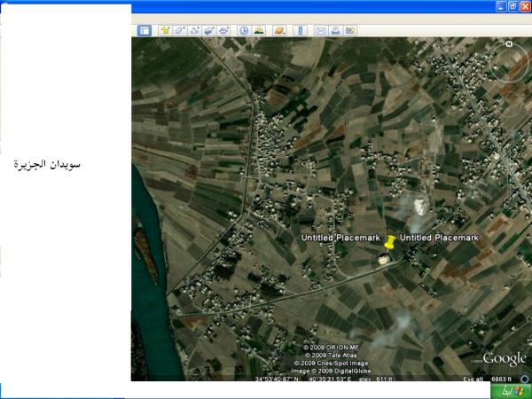The width and height of the screenshot is (532, 399).
Task: Click the Add Image Overlay icon
Action: click(x=207, y=30)
